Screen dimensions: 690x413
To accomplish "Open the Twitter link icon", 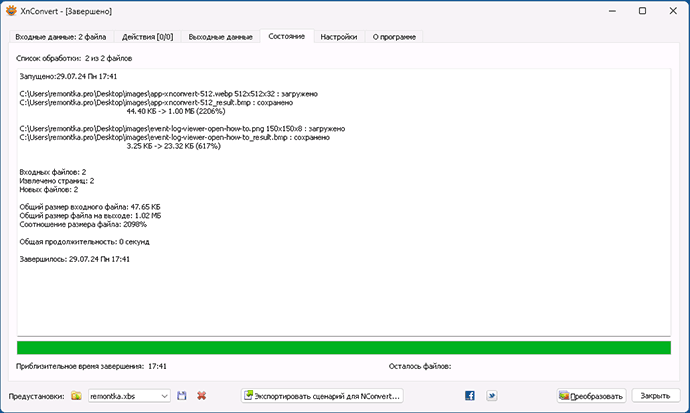I will (492, 396).
